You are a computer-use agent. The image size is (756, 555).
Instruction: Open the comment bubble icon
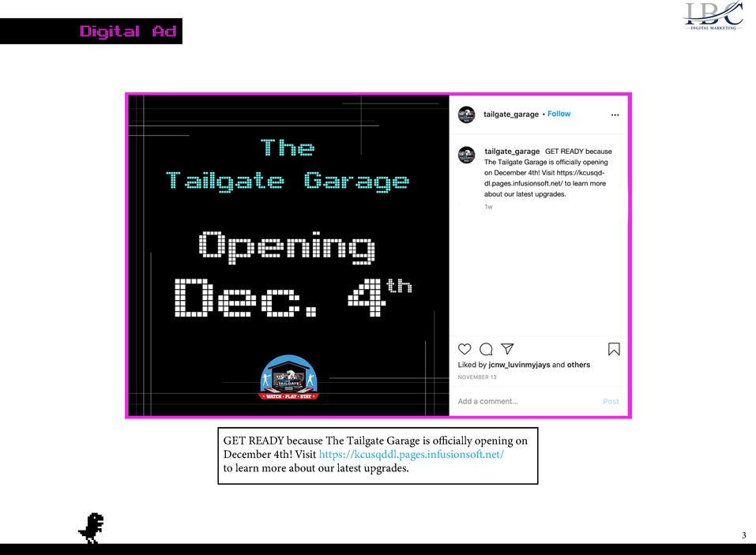(486, 349)
